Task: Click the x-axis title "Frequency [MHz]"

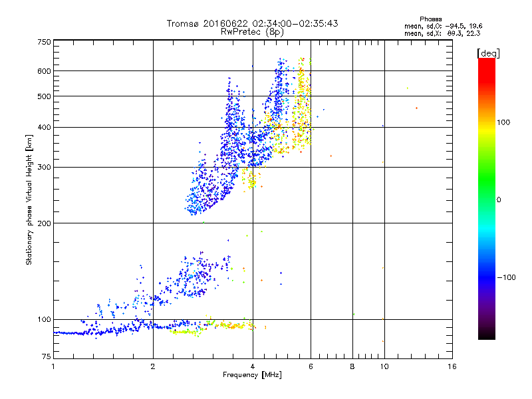Action: tap(252, 375)
